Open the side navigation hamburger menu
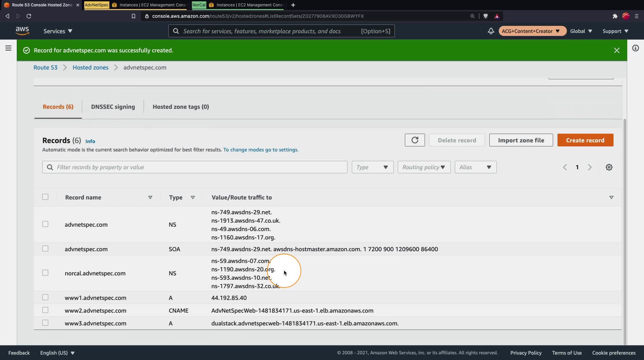This screenshot has height=360, width=644. pyautogui.click(x=8, y=48)
